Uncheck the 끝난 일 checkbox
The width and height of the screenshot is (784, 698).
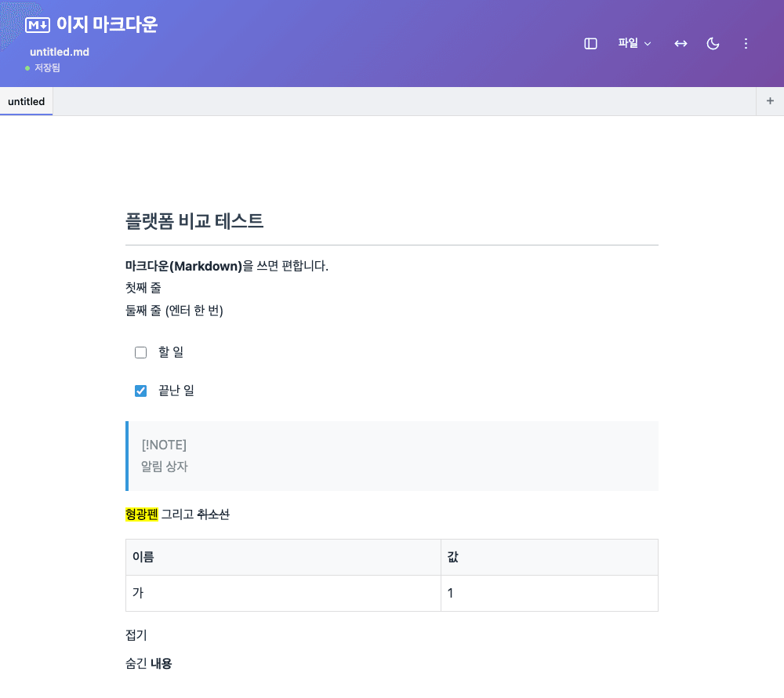(140, 391)
